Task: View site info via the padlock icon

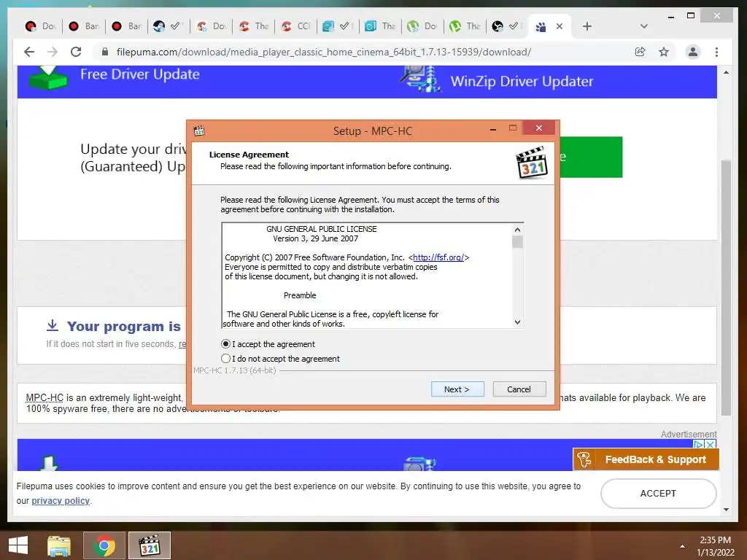Action: (105, 52)
